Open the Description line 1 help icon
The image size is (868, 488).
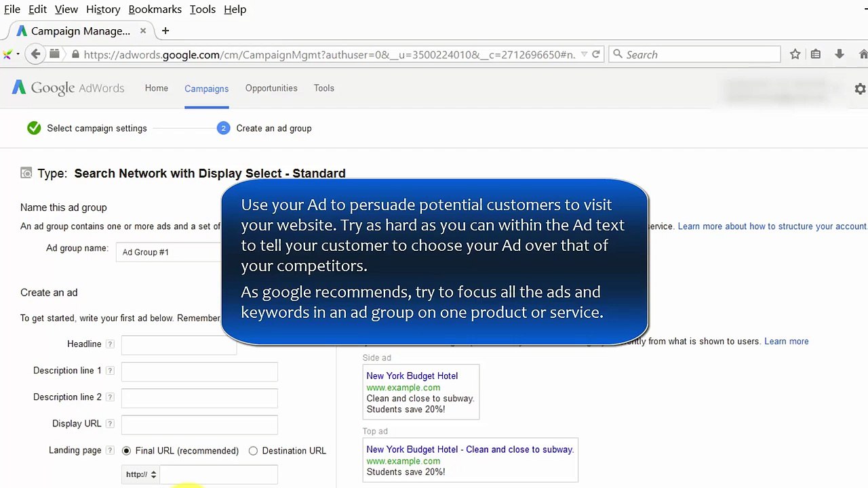click(x=110, y=371)
